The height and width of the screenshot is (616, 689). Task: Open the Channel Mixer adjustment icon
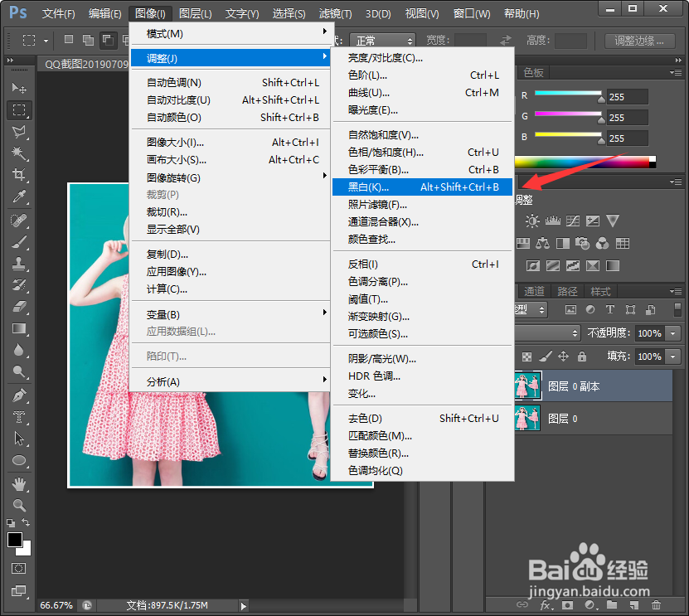click(x=604, y=244)
